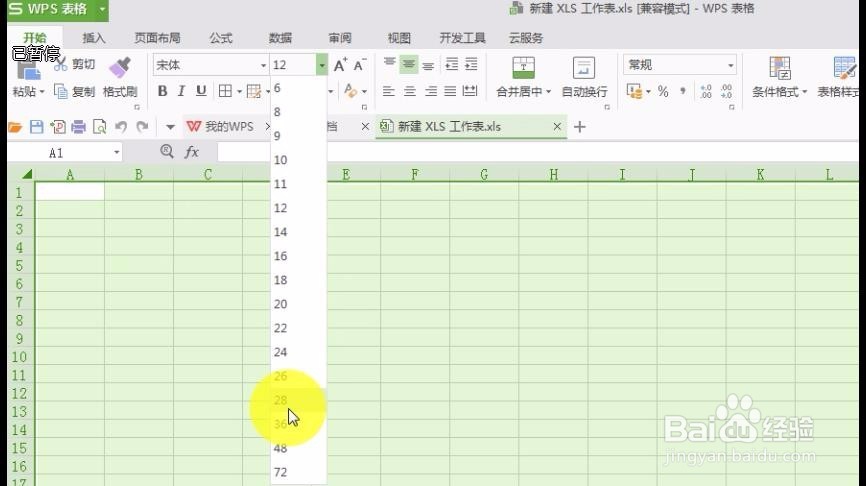Choose font size 20 from list
The image size is (866, 486).
pos(298,304)
